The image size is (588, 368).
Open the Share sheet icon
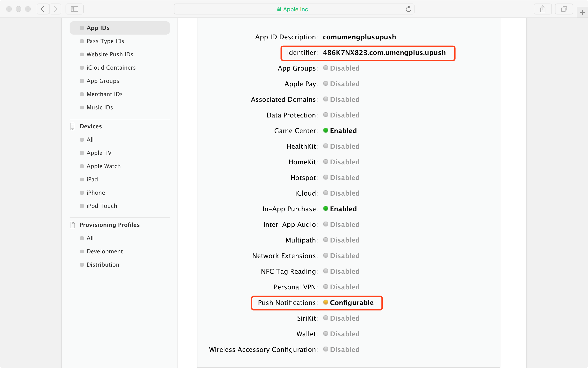[543, 9]
